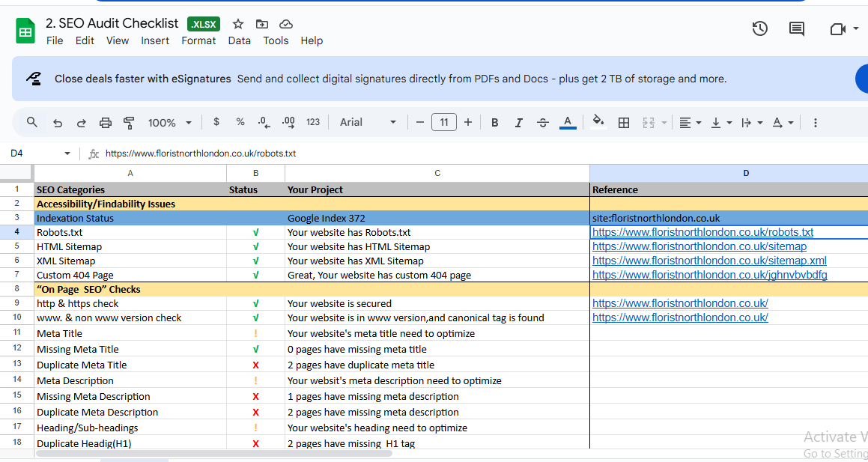Click the font size field showing 11
Viewport: 868px width, 462px height.
[x=444, y=122]
